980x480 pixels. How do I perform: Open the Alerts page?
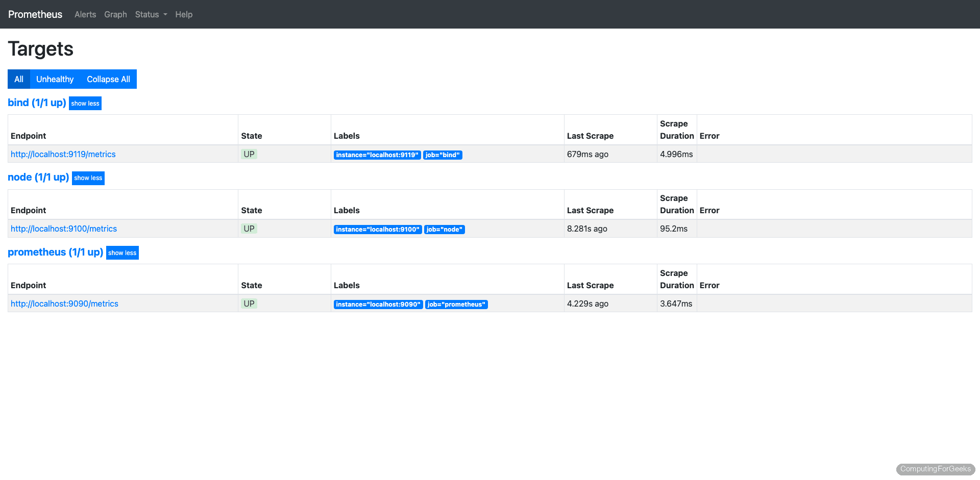pyautogui.click(x=85, y=14)
